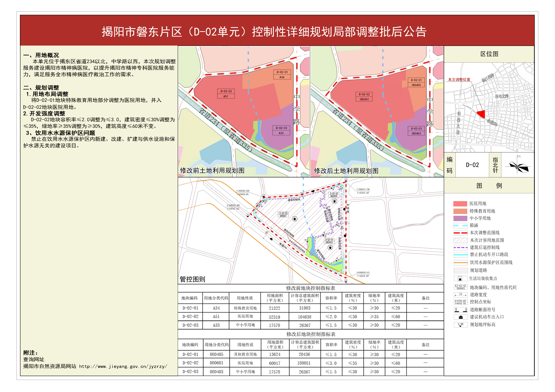The height and width of the screenshot is (392, 555).
Task: Click the X=2606474.700 coordinate label
Action: coord(363,190)
